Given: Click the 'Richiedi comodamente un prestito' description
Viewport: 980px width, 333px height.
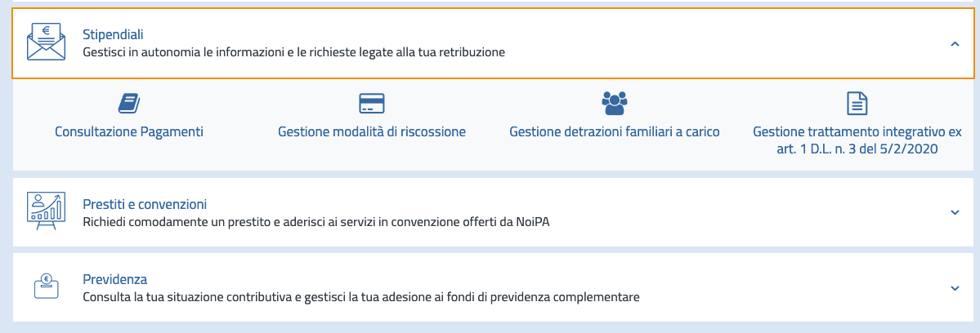Looking at the screenshot, I should (x=316, y=222).
